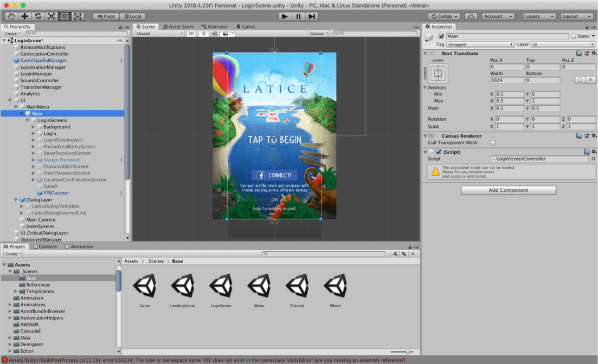
Task: Click the Play button
Action: [x=285, y=16]
